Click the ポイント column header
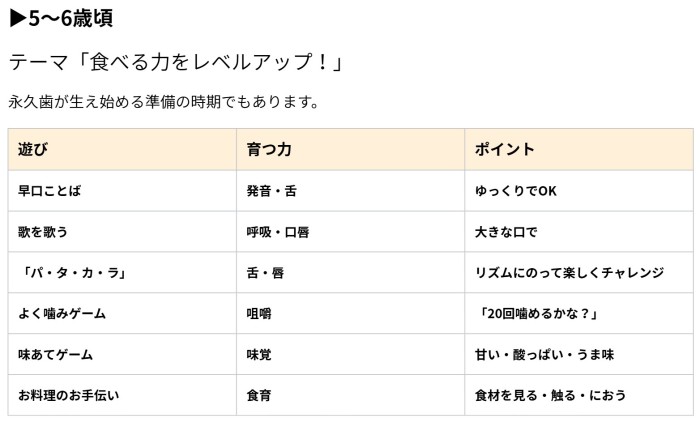Screen dimensions: 700x422 (x=579, y=149)
